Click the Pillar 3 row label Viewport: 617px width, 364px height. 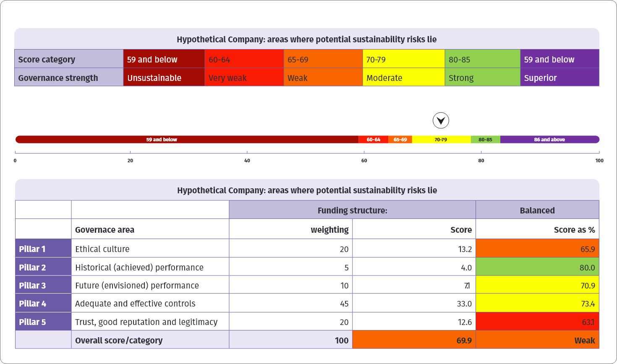coord(43,286)
